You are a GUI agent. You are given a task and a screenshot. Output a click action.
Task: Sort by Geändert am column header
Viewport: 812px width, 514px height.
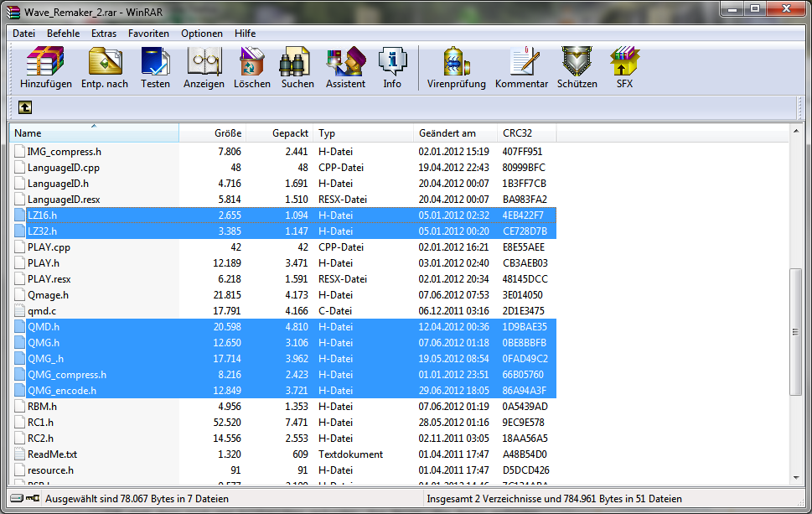coord(455,133)
